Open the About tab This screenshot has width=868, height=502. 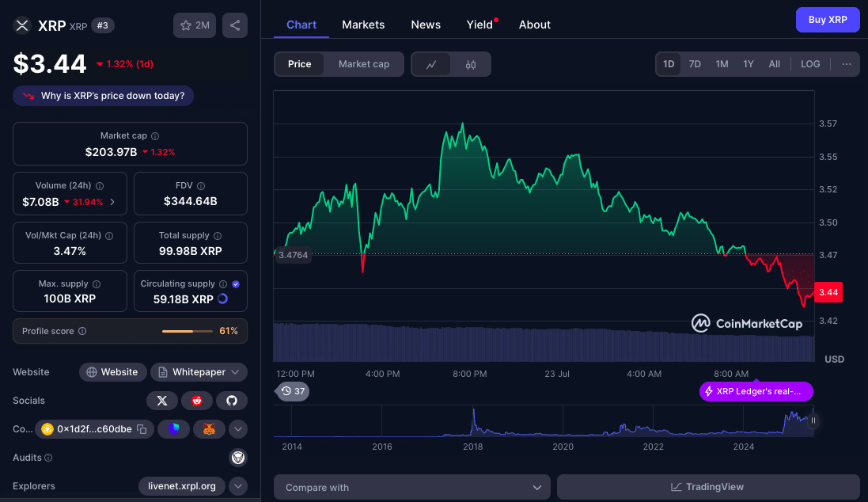pyautogui.click(x=534, y=25)
